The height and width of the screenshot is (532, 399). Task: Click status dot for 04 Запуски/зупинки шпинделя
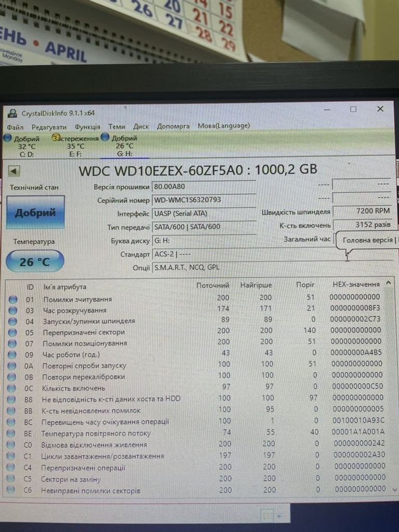[x=12, y=321]
